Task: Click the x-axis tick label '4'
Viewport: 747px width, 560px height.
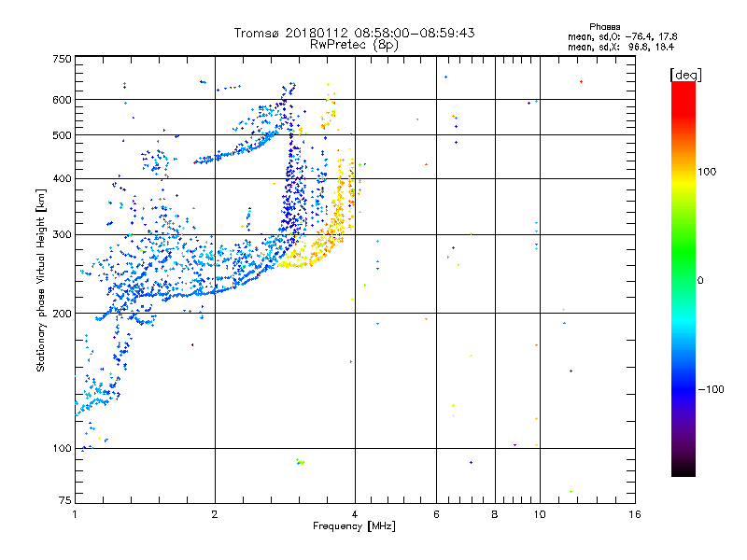Action: pos(355,514)
